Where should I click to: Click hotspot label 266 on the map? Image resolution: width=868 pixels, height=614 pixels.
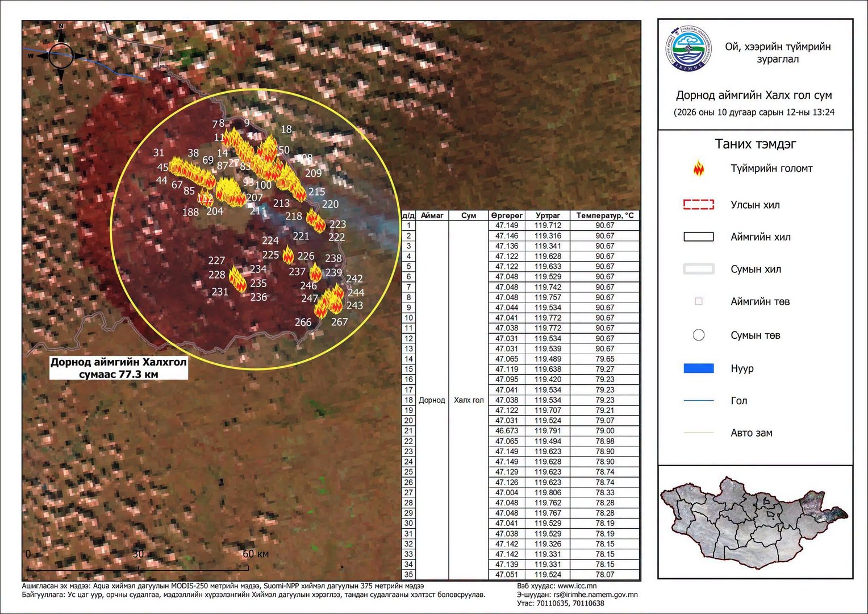[303, 322]
